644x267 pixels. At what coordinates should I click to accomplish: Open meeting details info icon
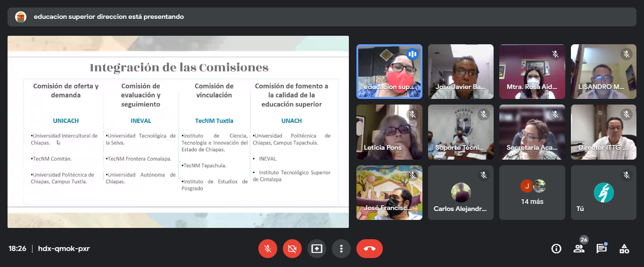(x=556, y=249)
